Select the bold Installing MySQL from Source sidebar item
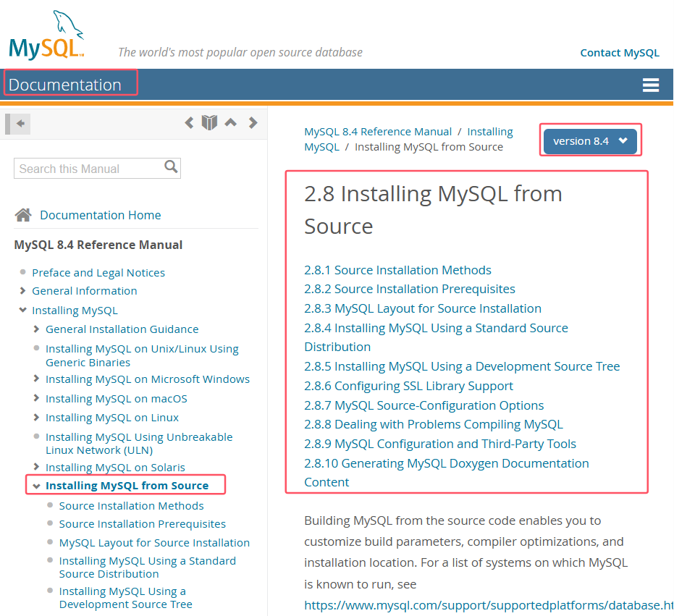The width and height of the screenshot is (674, 616). (x=127, y=485)
